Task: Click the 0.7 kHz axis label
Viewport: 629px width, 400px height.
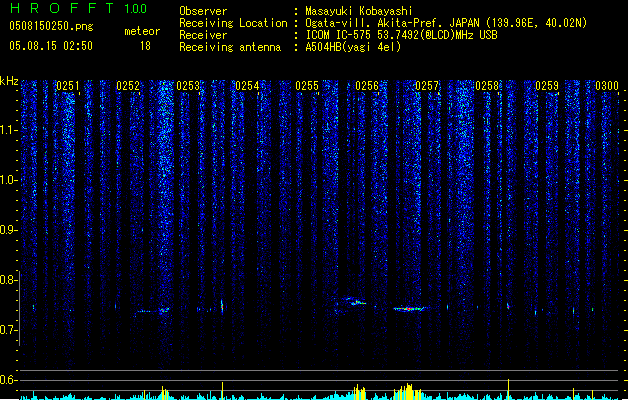Action: [9, 330]
